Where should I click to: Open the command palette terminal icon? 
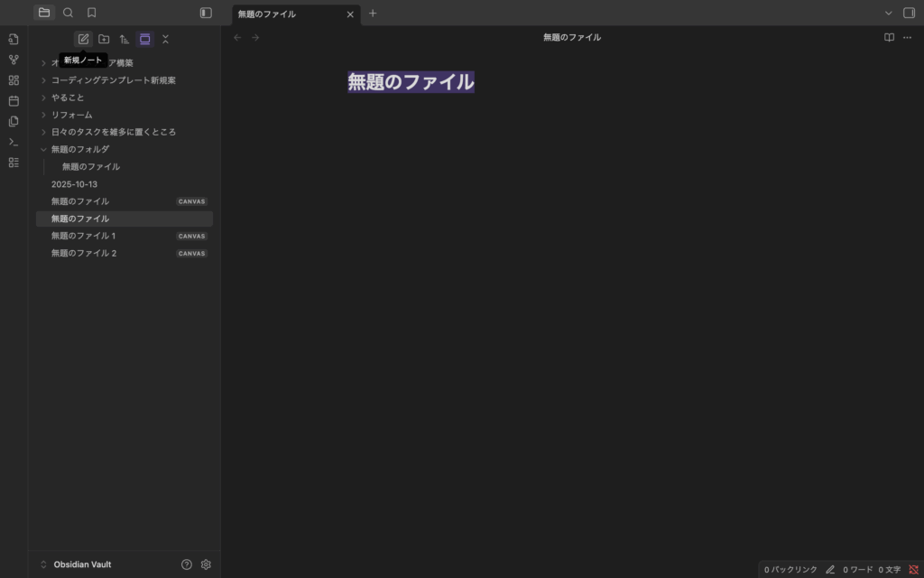14,142
